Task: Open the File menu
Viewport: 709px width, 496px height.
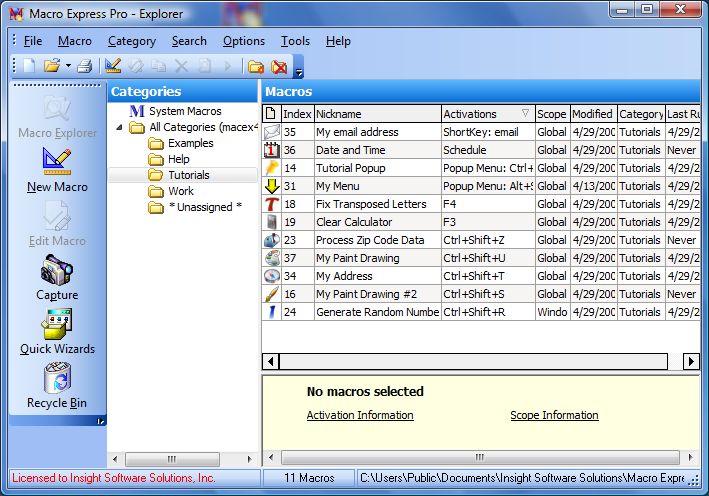Action: pyautogui.click(x=33, y=41)
